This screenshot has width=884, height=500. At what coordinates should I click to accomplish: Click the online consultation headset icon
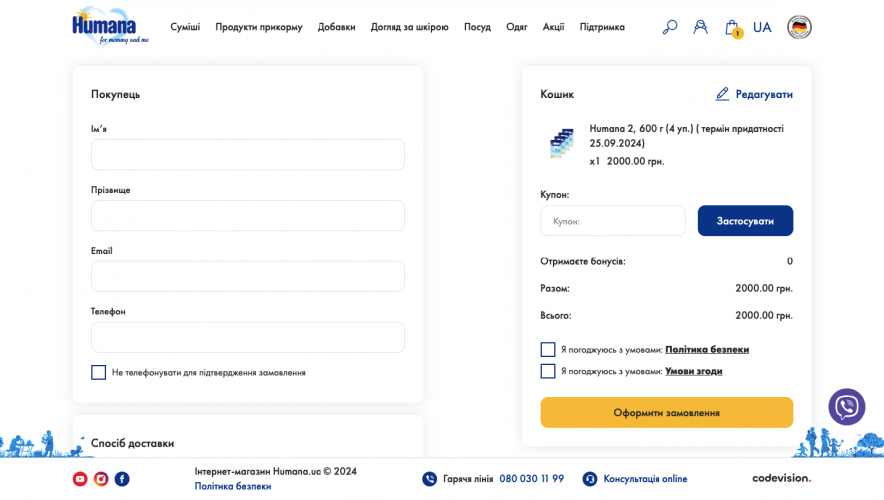tap(590, 479)
